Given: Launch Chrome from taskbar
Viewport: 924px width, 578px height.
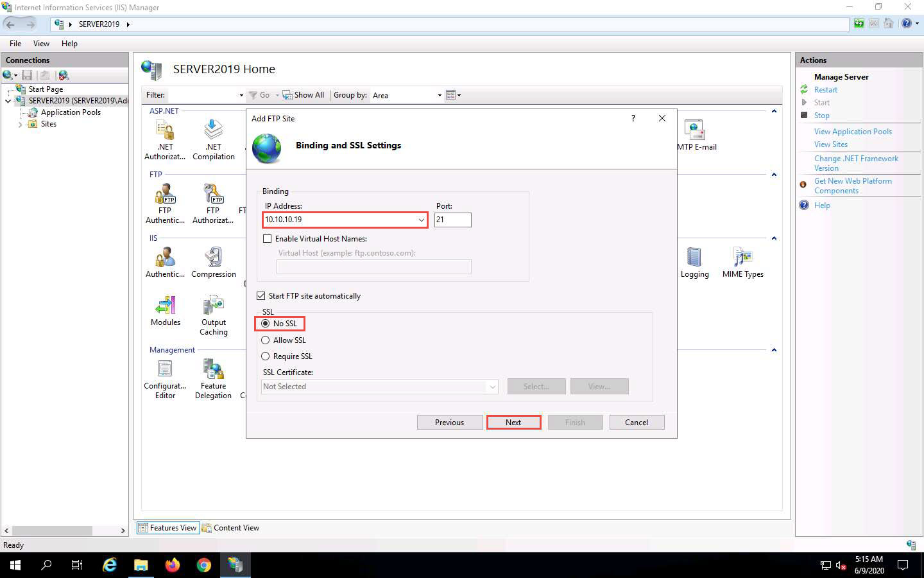Looking at the screenshot, I should pyautogui.click(x=203, y=565).
